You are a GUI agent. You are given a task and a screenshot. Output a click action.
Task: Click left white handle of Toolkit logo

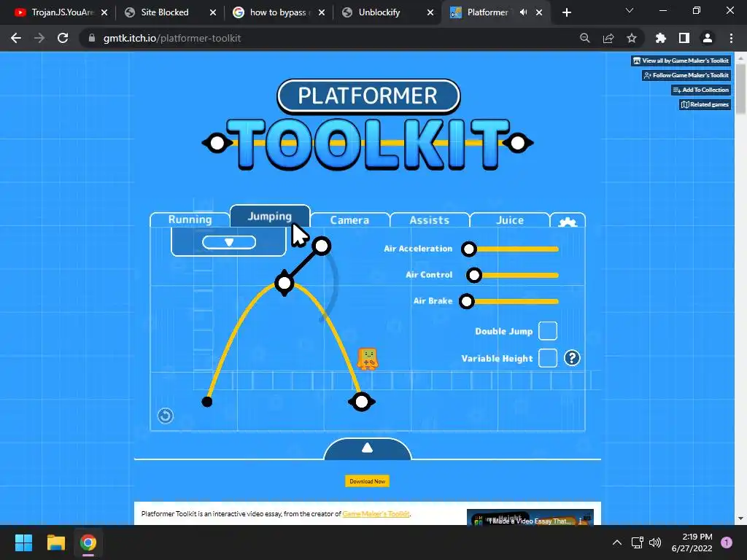pos(217,143)
